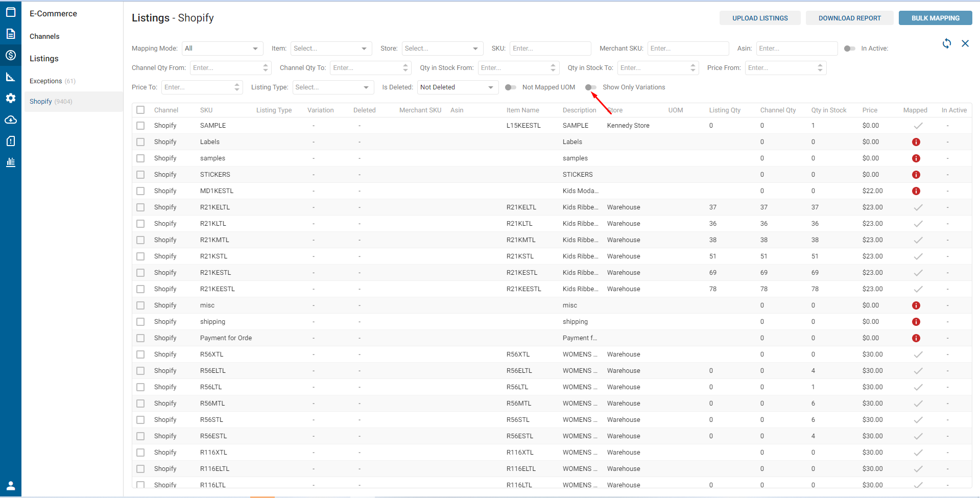Open the Item select dropdown
This screenshot has height=498, width=980.
point(331,49)
